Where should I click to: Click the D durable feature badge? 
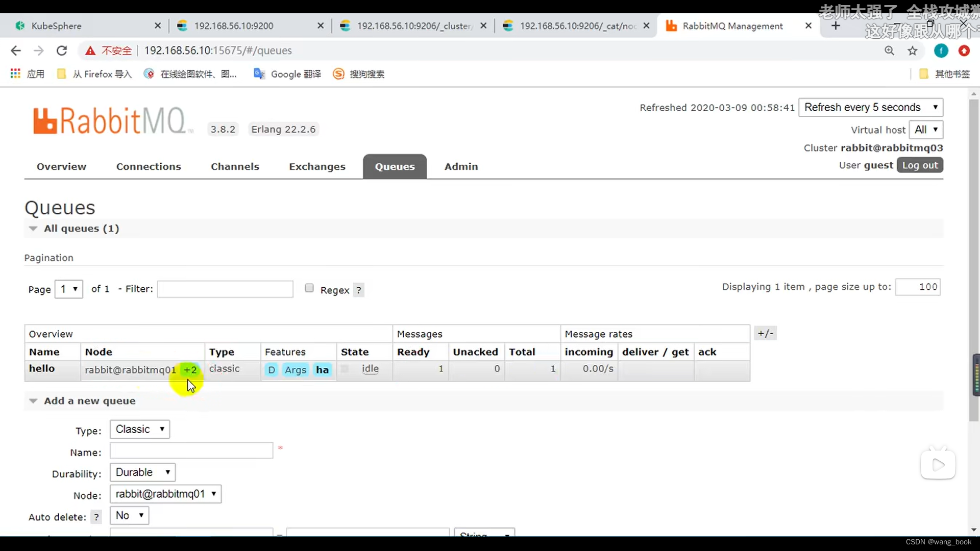272,370
